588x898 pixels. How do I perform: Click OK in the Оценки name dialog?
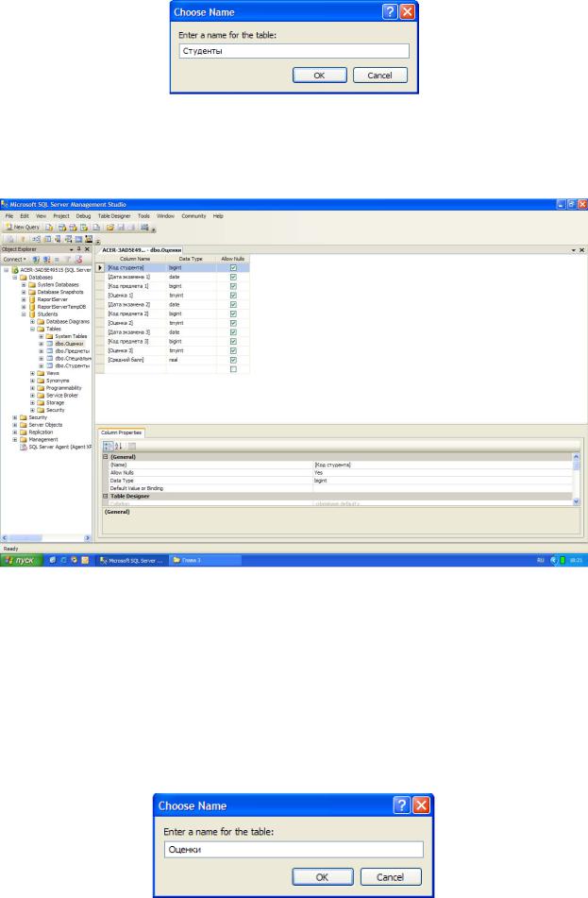[323, 877]
